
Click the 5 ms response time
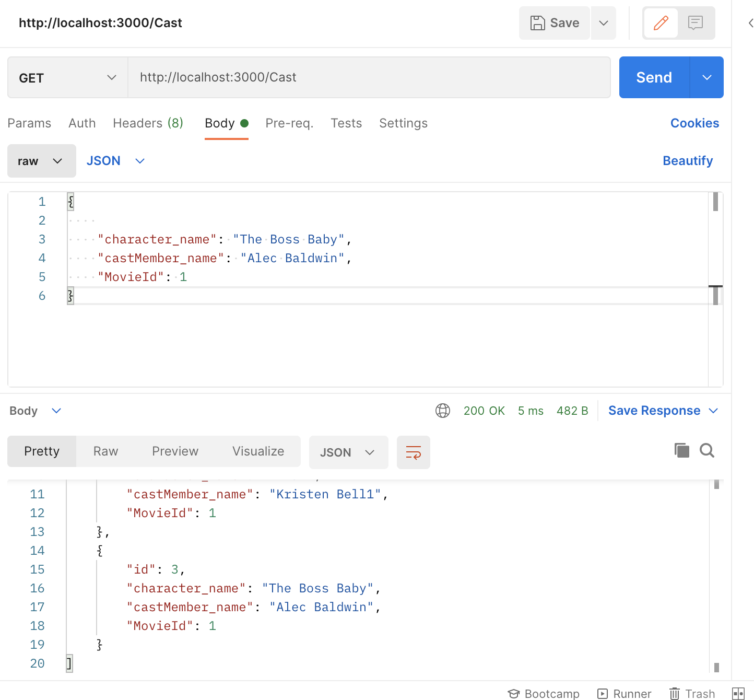tap(531, 411)
